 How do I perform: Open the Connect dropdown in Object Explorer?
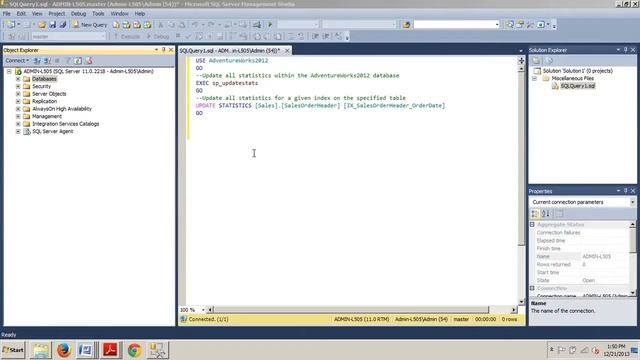(x=17, y=61)
